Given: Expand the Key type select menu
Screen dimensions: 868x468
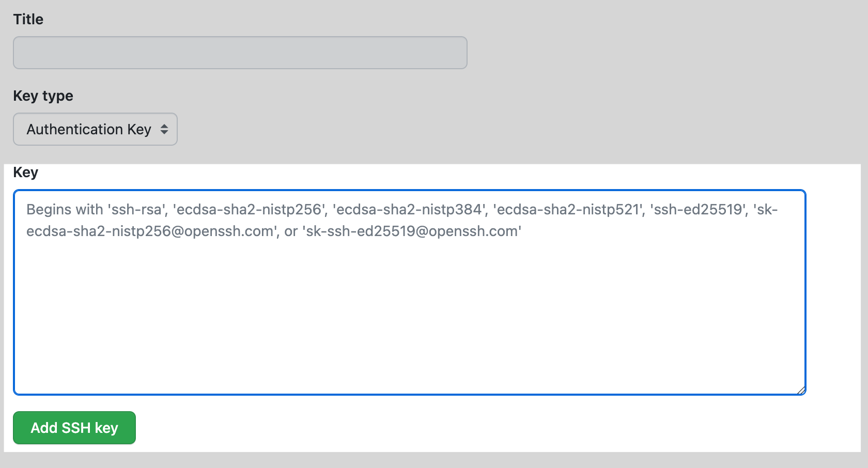Looking at the screenshot, I should point(95,129).
